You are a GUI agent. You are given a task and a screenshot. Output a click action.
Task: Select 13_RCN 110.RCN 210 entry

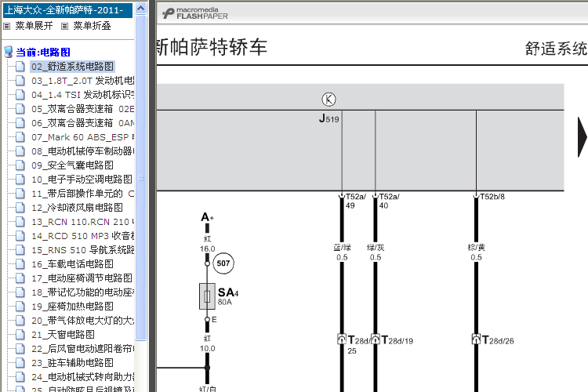[x=82, y=222]
